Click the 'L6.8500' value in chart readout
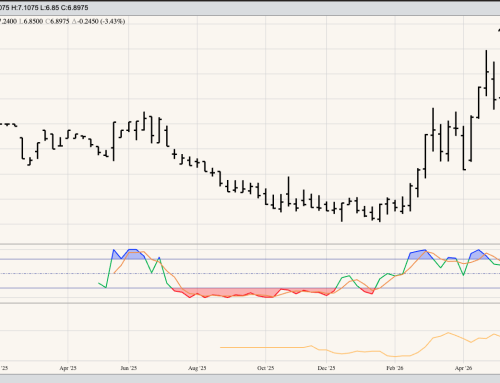The width and height of the screenshot is (500, 383). 31,21
